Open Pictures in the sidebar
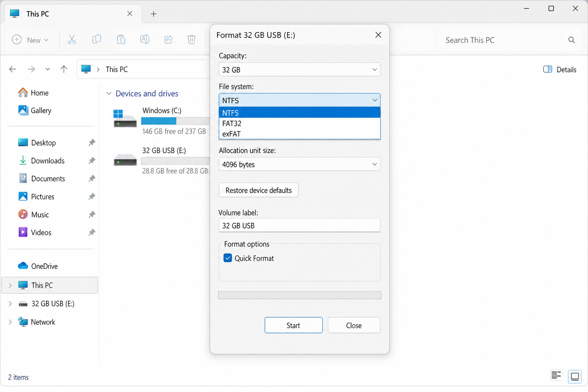The height and width of the screenshot is (392, 588). coord(36,197)
